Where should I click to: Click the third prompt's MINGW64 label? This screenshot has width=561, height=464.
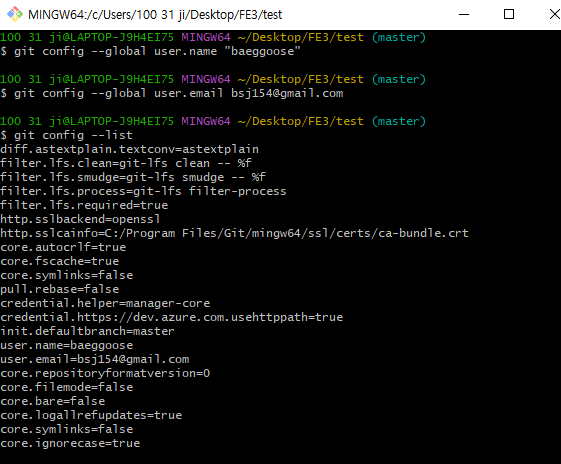point(206,121)
